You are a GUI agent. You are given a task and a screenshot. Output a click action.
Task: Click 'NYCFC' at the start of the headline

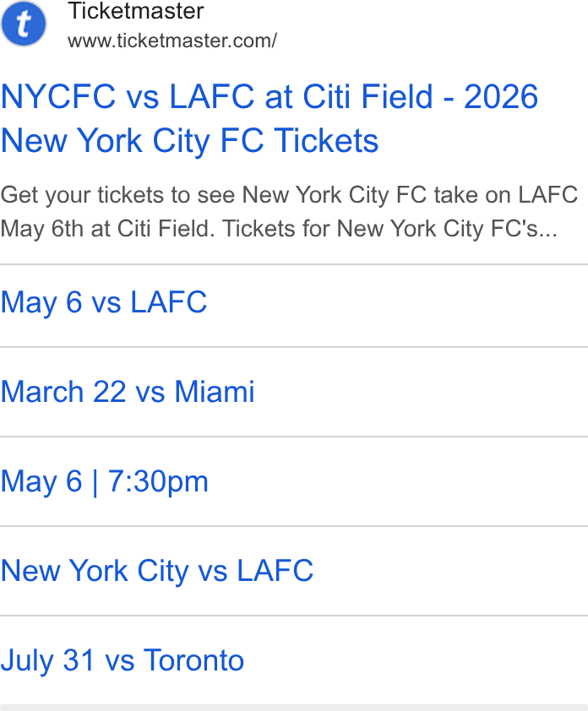pos(58,96)
